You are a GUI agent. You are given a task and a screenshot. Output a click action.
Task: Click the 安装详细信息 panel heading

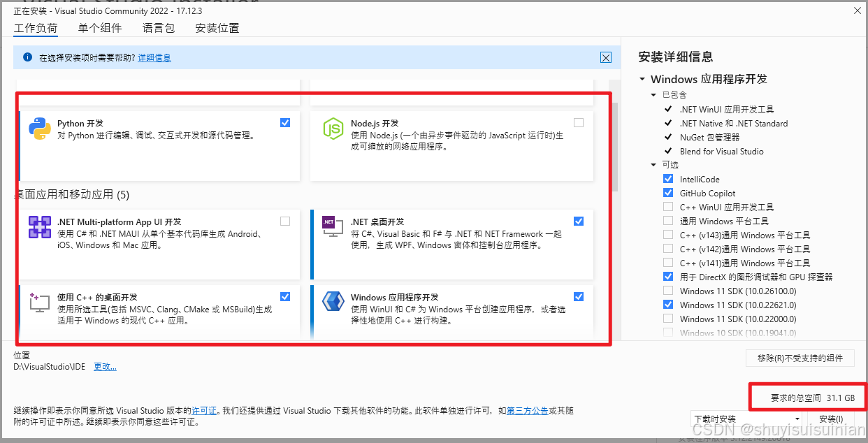tap(676, 57)
